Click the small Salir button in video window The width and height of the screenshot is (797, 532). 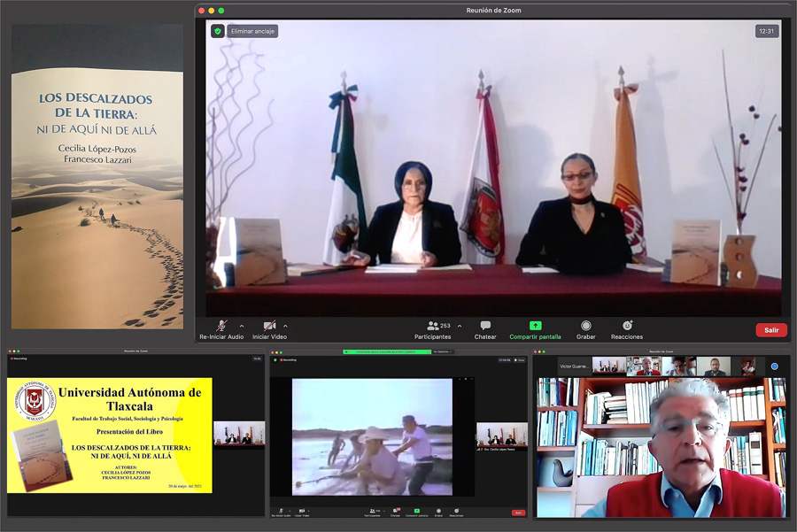point(518,513)
